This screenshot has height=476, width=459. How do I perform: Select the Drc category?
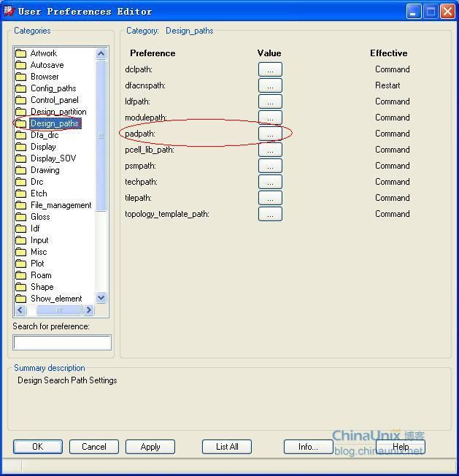[36, 182]
